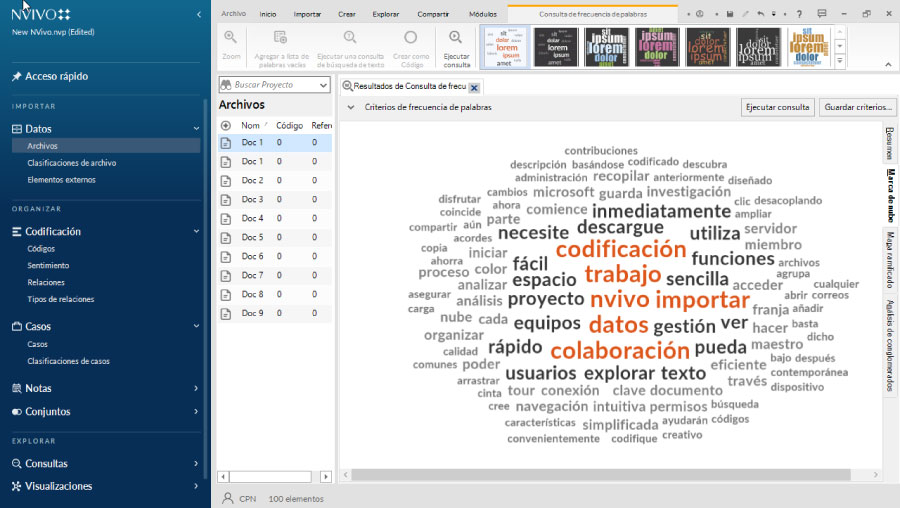900x508 pixels.
Task: Close the Resultados de Consulta tab
Action: [x=474, y=88]
